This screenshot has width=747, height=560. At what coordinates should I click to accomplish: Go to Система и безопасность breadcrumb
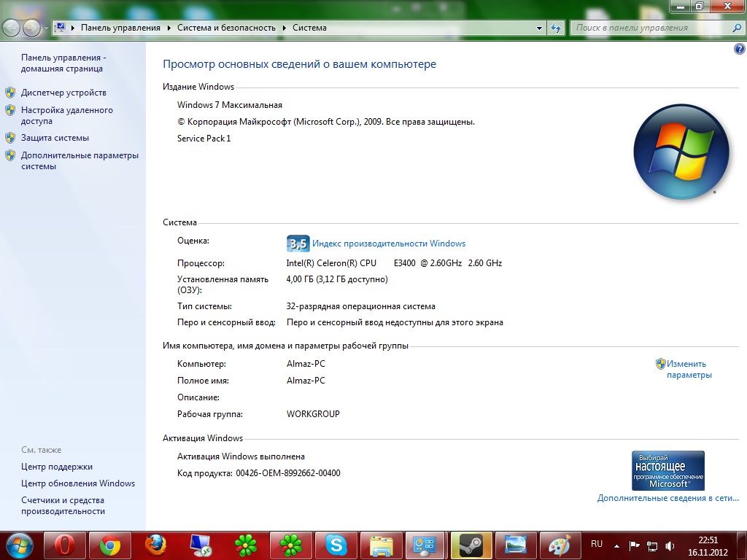226,28
